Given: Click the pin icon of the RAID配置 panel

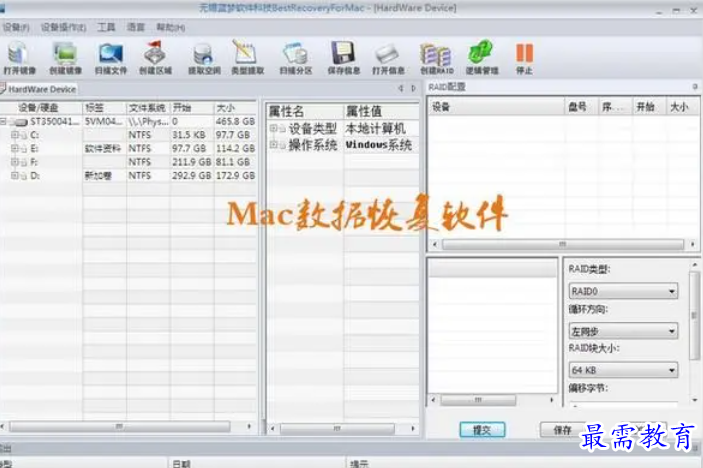Looking at the screenshot, I should pos(695,87).
